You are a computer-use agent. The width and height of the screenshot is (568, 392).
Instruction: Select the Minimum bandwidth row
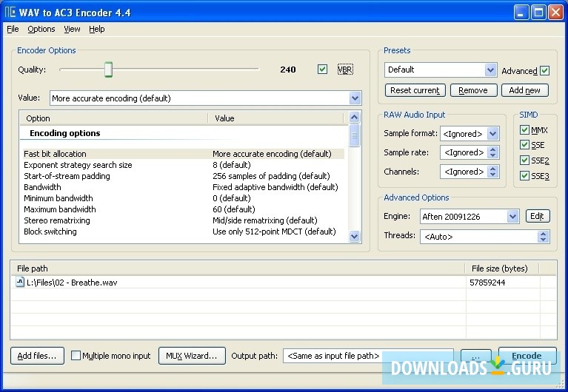pyautogui.click(x=184, y=198)
